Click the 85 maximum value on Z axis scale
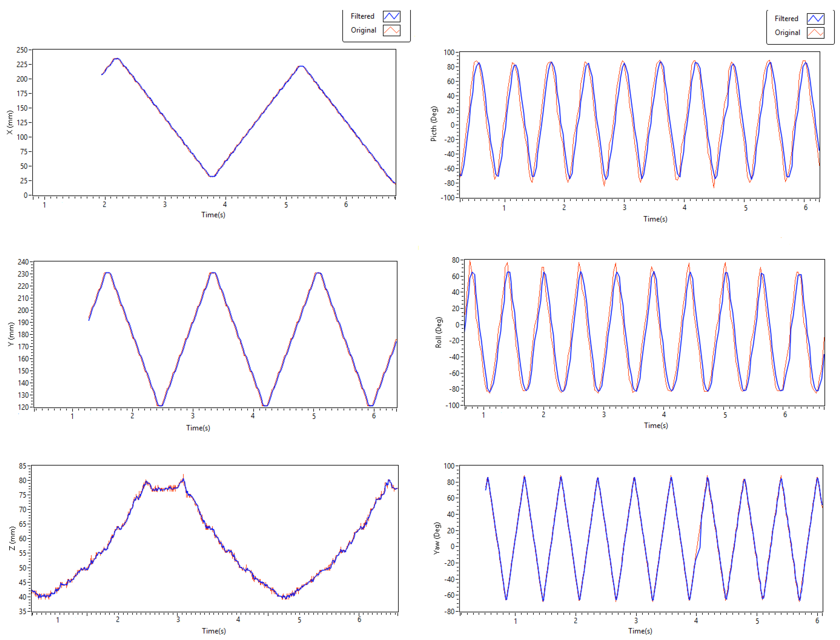The image size is (840, 640). (x=23, y=466)
